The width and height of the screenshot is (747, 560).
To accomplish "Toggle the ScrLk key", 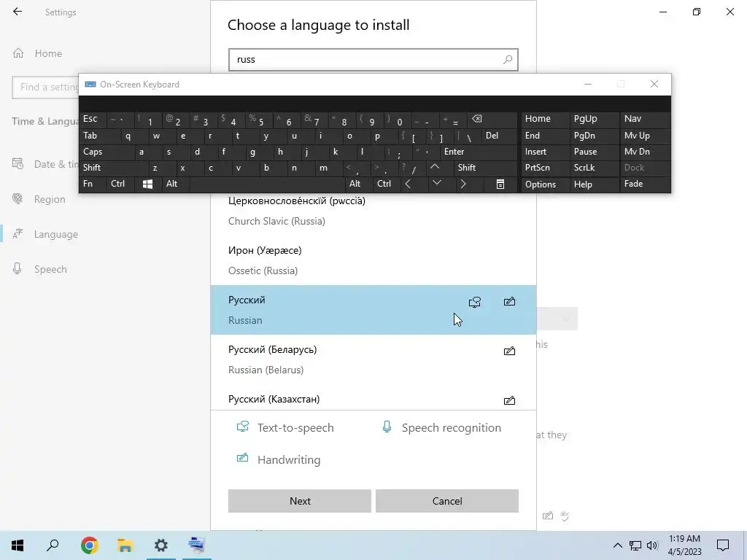I will 595,168.
